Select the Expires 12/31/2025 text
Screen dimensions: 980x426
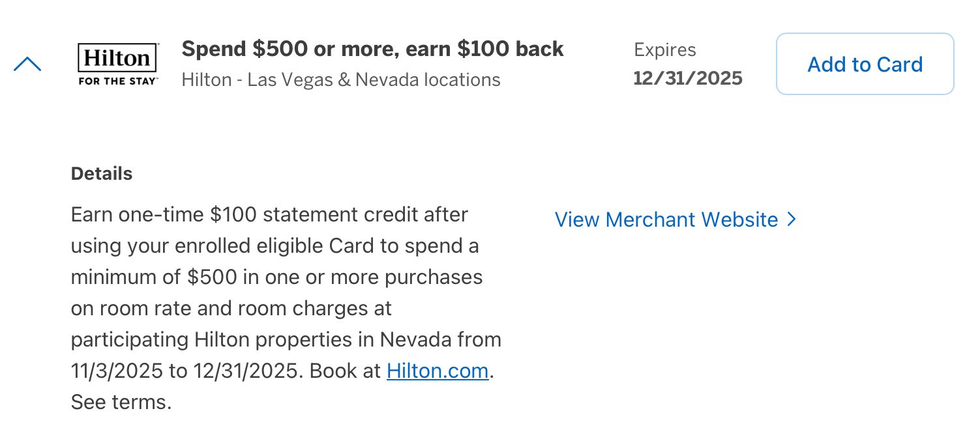click(x=687, y=64)
